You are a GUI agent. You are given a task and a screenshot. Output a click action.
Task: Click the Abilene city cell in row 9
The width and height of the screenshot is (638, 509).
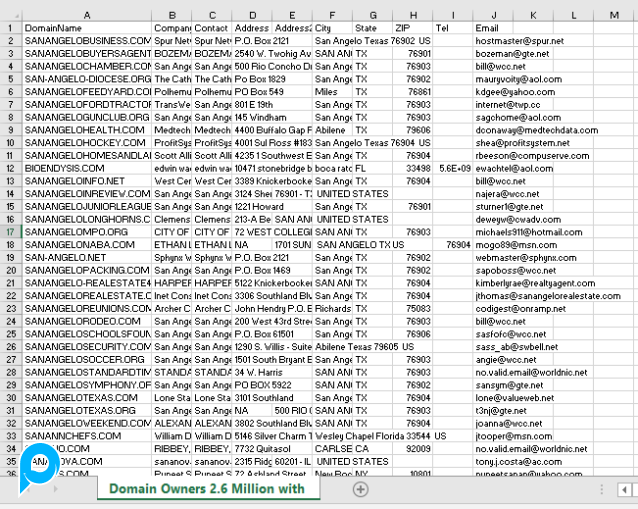pyautogui.click(x=332, y=130)
